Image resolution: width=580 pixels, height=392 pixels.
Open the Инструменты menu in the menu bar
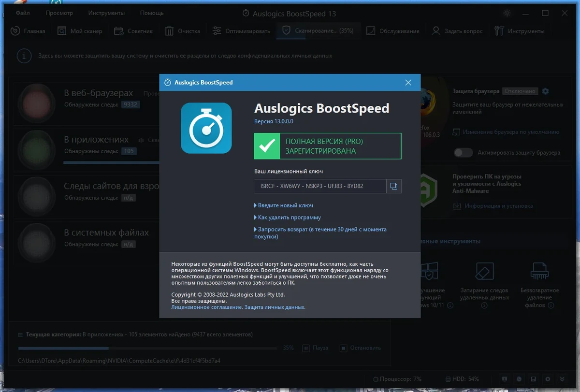(x=106, y=13)
